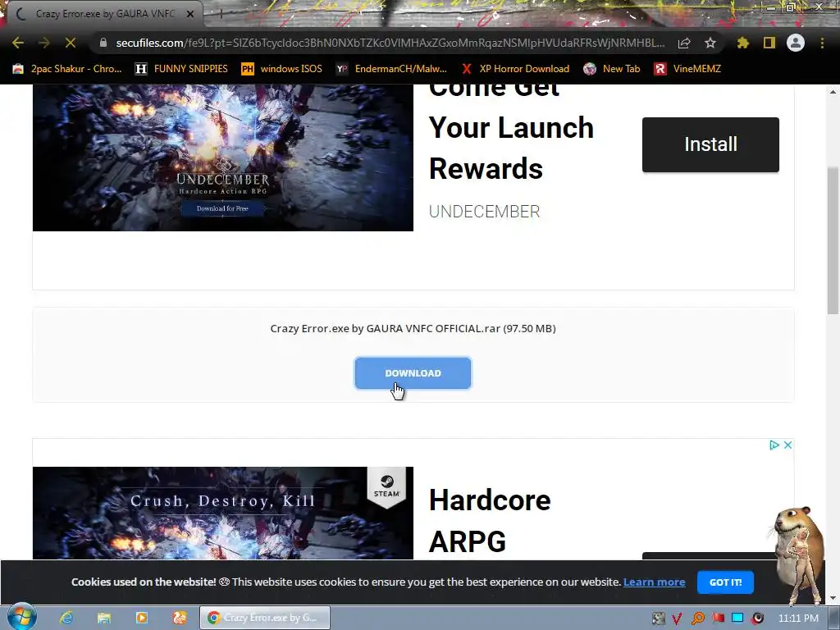Click the UNDECEMBER ad banner image
The image size is (840, 630).
point(223,157)
